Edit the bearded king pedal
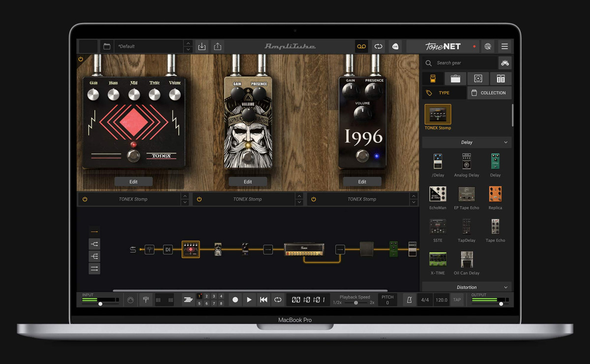 click(248, 182)
